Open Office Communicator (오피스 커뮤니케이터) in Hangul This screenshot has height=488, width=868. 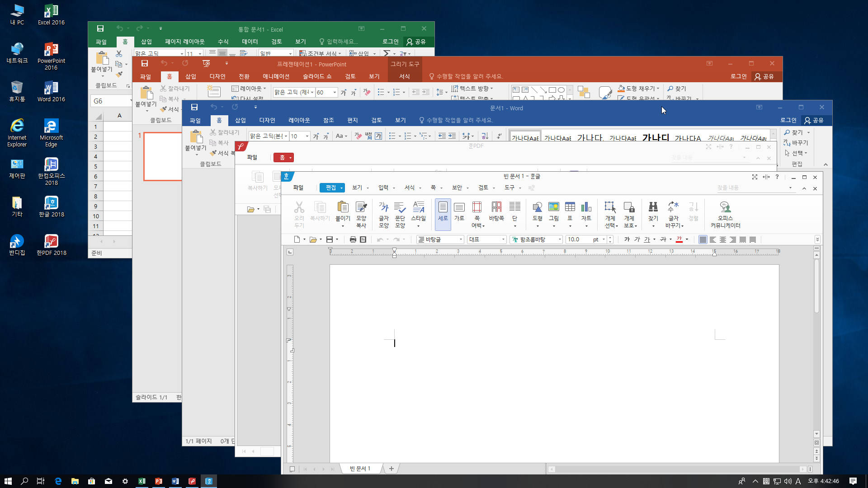point(725,214)
